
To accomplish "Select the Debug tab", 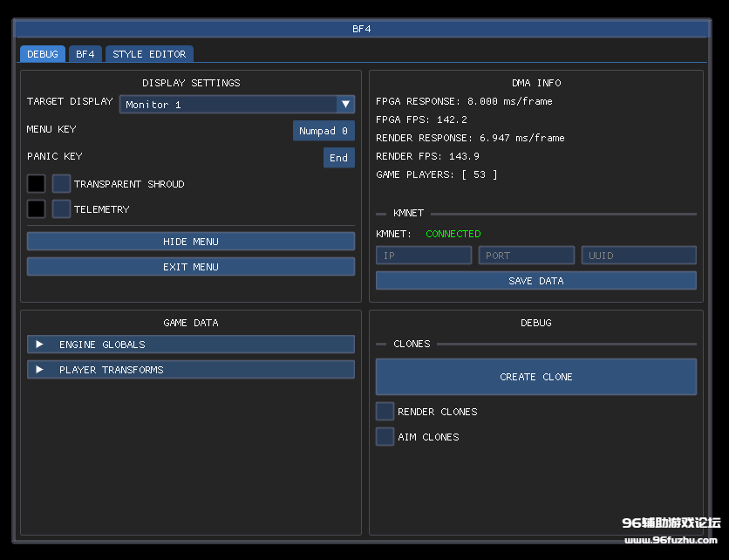I will 43,54.
